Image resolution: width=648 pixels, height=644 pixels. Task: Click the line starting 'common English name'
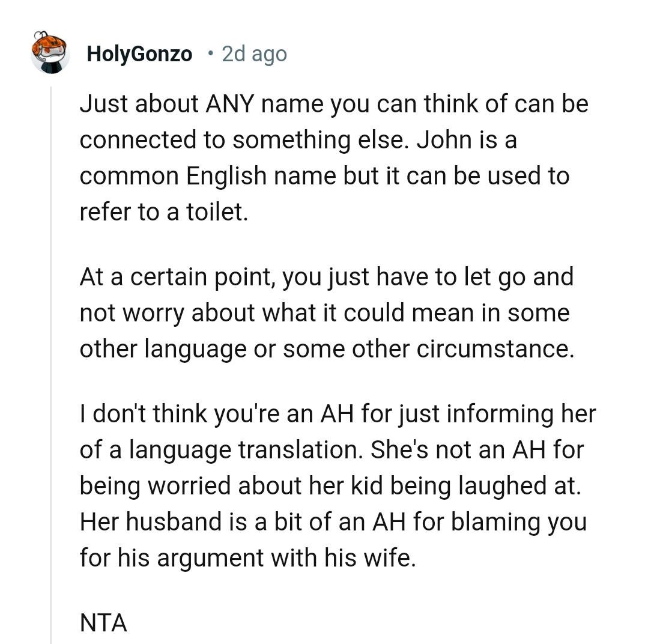point(324,177)
